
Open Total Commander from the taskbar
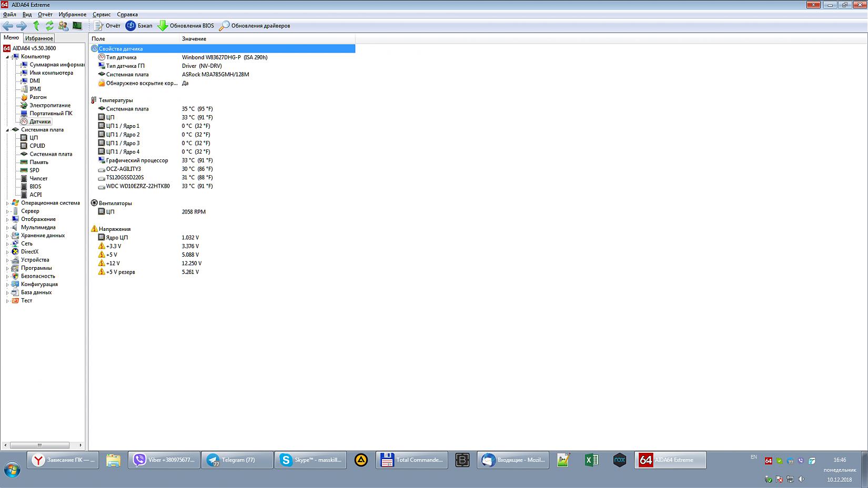click(412, 460)
